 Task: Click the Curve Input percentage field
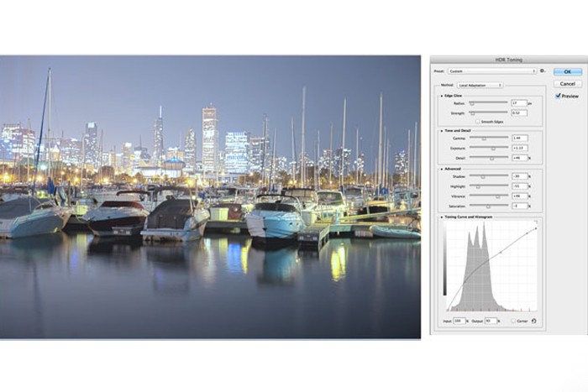click(x=459, y=321)
